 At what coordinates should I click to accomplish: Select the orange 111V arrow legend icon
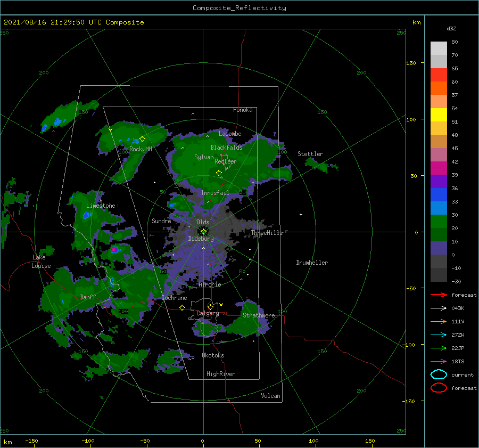point(439,321)
